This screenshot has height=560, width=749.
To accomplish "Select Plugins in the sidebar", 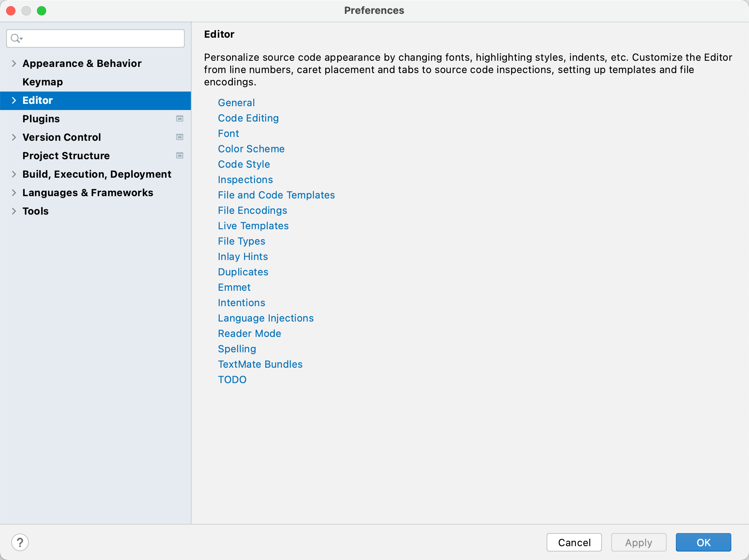I will click(x=41, y=119).
